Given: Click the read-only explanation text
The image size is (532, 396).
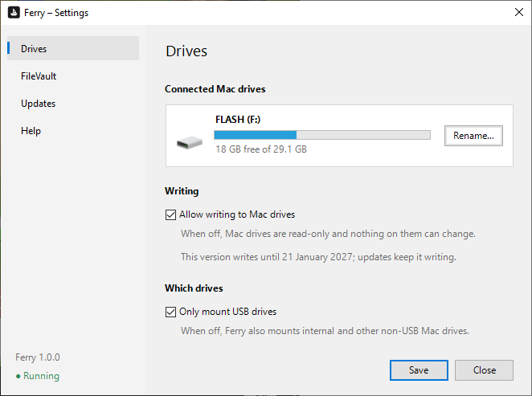Looking at the screenshot, I should point(328,234).
